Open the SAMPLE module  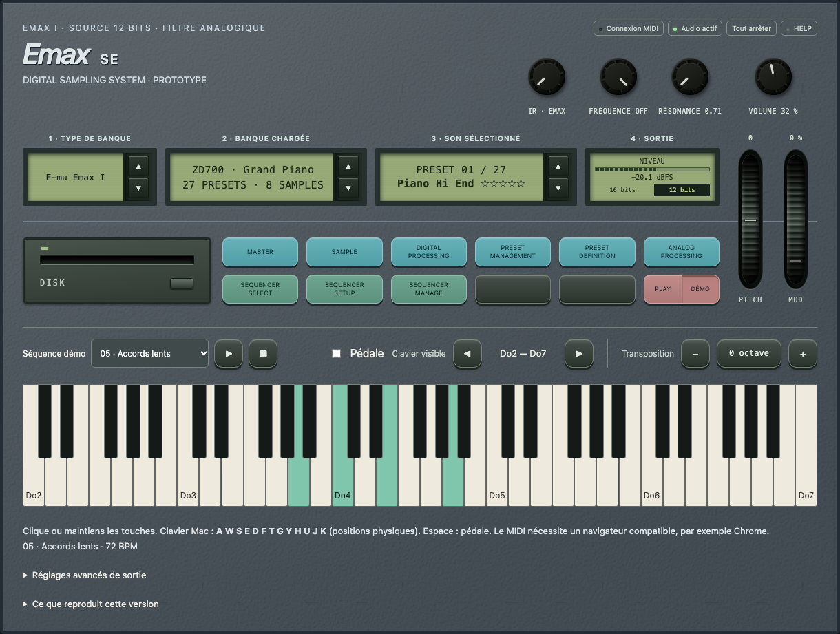[344, 252]
